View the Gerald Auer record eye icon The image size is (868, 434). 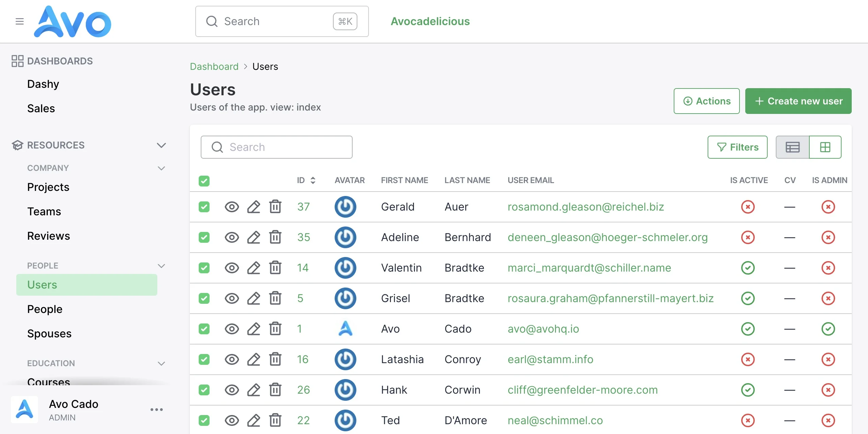pos(232,207)
